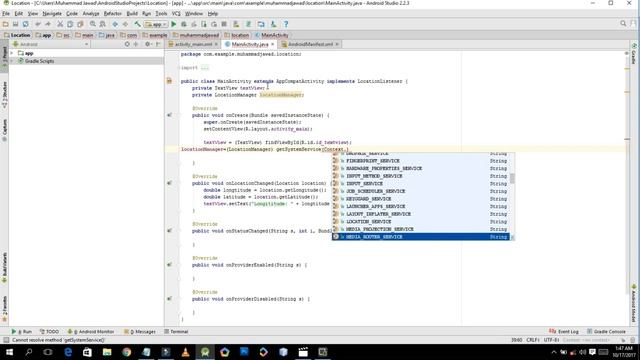Viewport: 640px width, 360px height.
Task: Click the Paste toolbar icon
Action: pos(80,24)
